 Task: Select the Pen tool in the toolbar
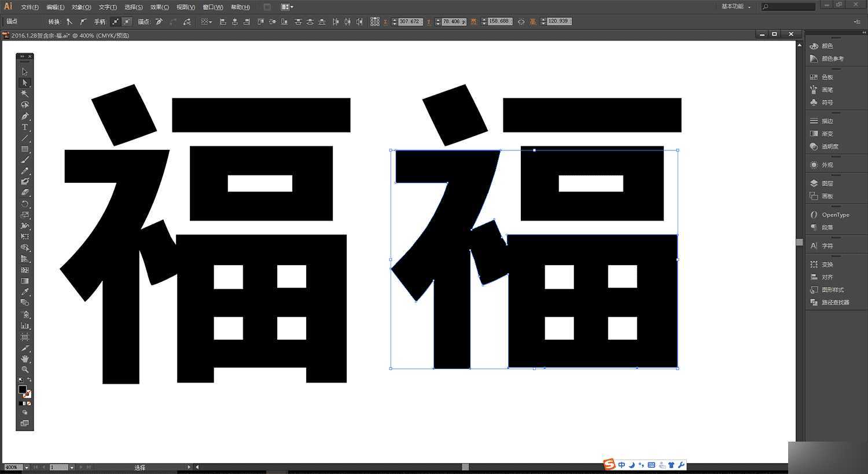coord(24,116)
